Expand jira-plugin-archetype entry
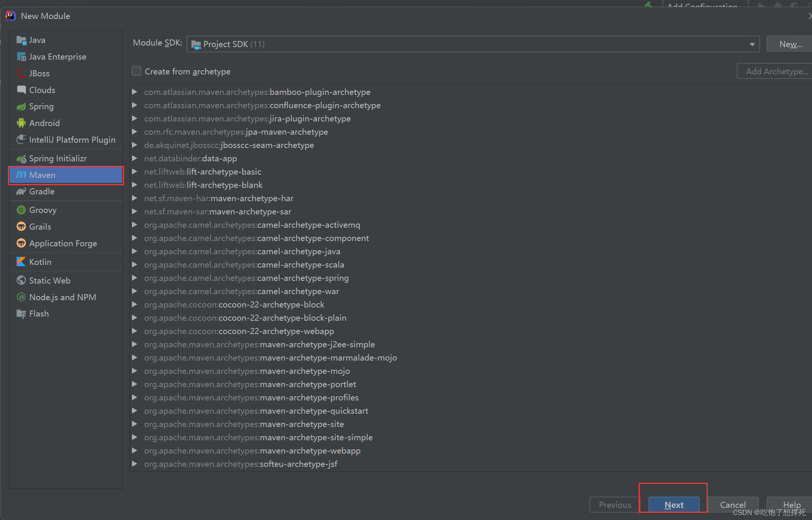The image size is (812, 520). click(x=134, y=118)
